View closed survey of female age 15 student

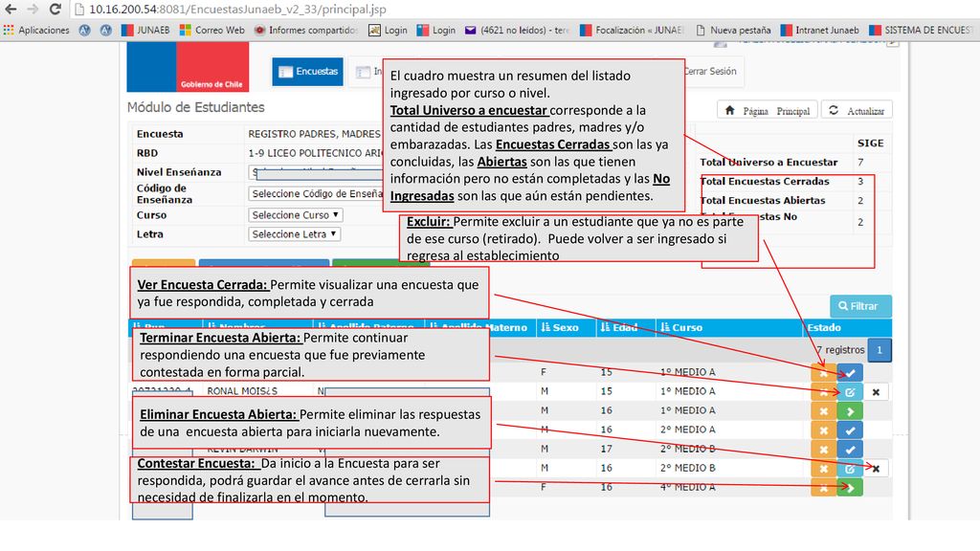[x=850, y=373]
